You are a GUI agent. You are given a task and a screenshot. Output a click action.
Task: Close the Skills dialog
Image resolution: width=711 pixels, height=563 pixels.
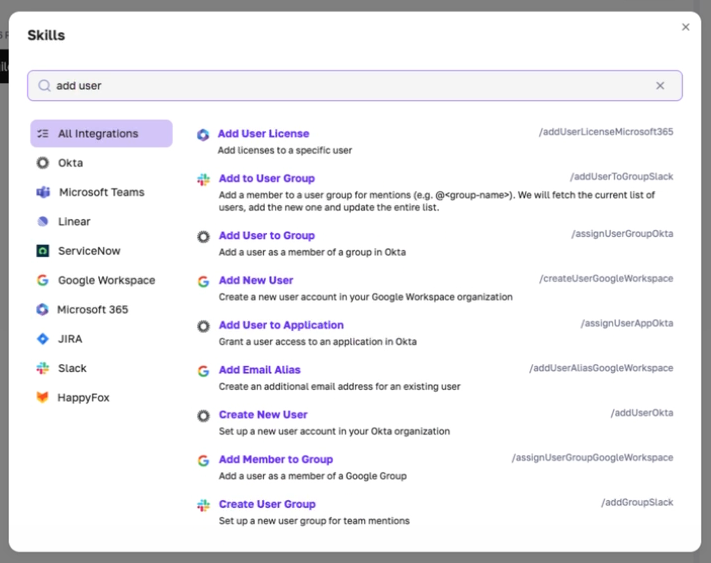685,27
